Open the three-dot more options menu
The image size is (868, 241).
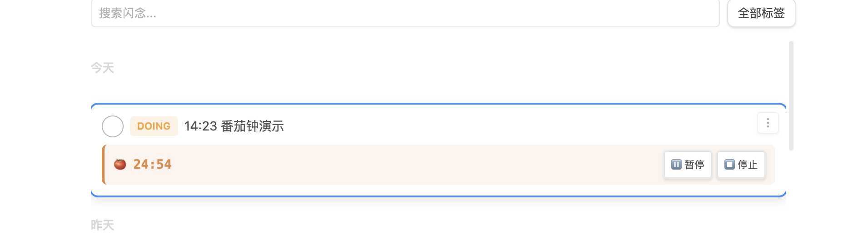768,123
